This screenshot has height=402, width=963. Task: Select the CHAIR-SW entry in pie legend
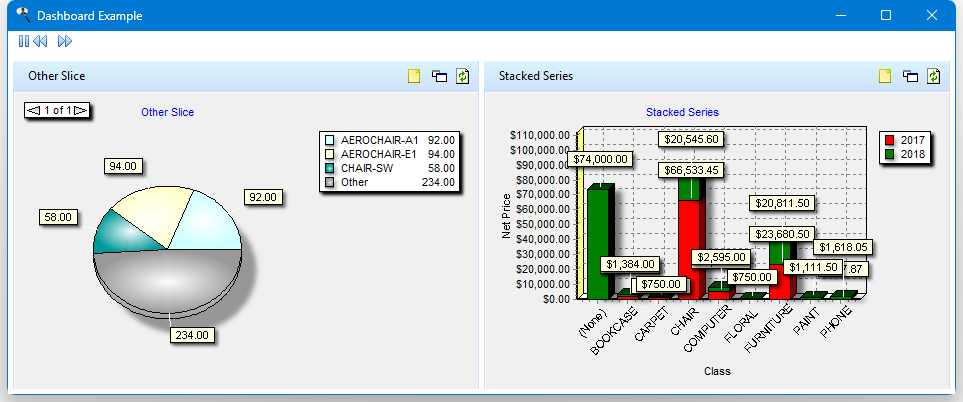tap(366, 168)
